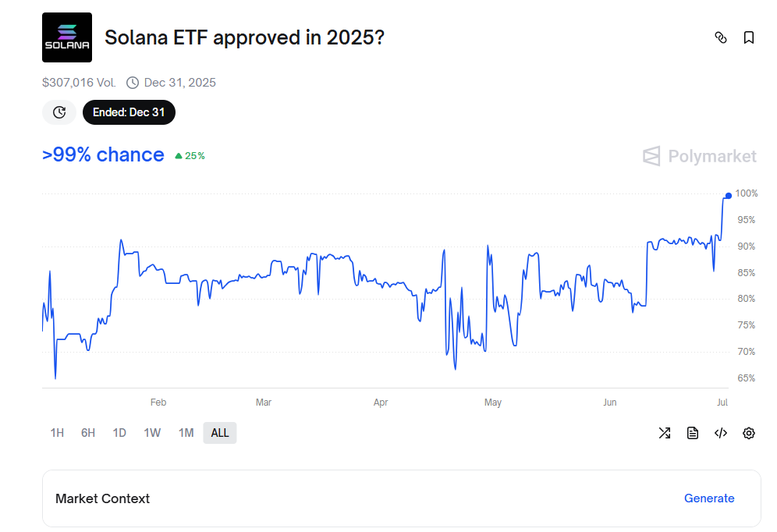Open chart settings gear icon

pyautogui.click(x=749, y=433)
